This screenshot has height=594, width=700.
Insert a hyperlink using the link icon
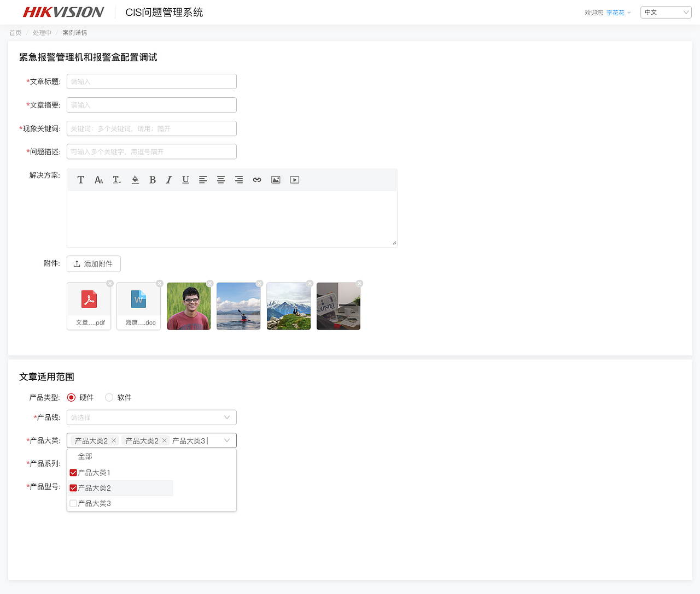point(256,179)
